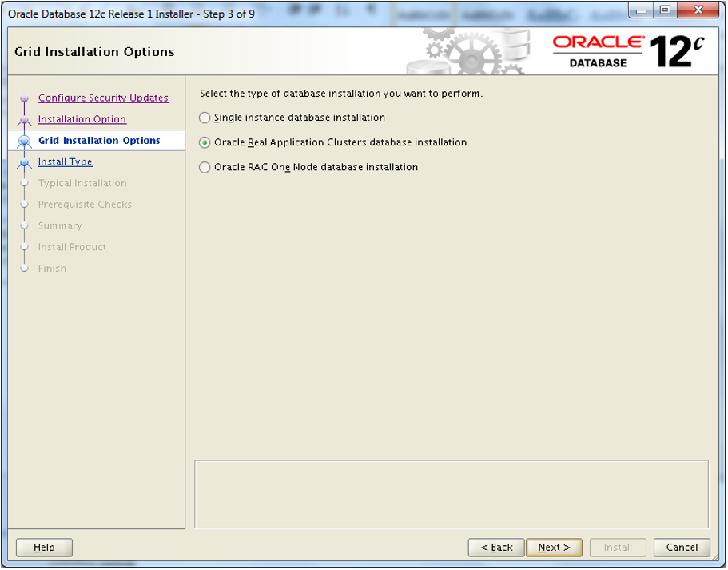
Task: Open the Installation Option step link
Action: coord(82,119)
